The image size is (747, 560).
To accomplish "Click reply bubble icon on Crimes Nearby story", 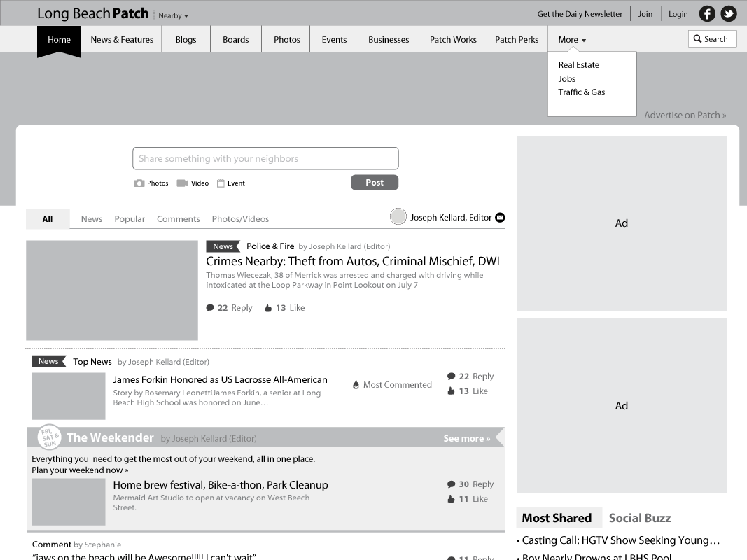I will pyautogui.click(x=210, y=308).
